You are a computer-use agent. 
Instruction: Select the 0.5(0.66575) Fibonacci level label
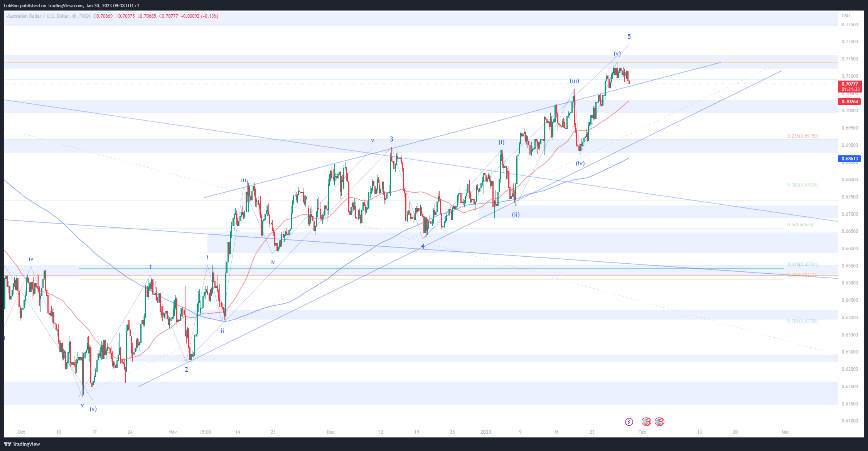pyautogui.click(x=800, y=225)
